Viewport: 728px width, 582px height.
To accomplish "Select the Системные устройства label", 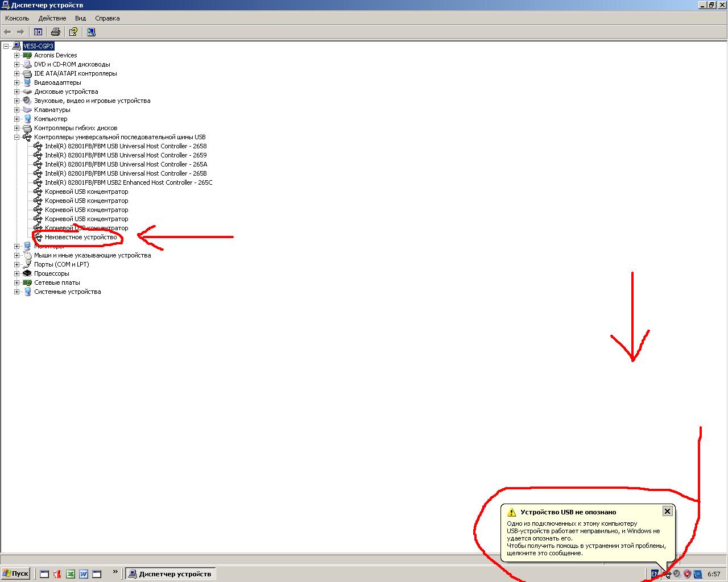I will (68, 292).
